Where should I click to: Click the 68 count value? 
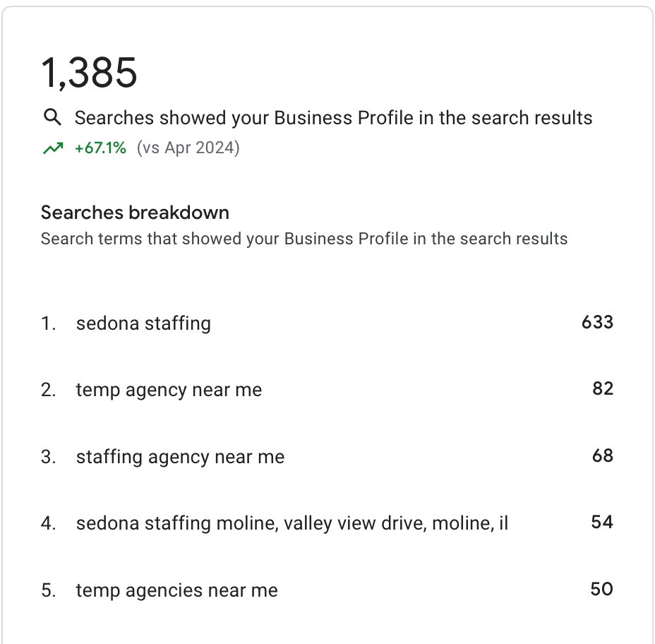(603, 455)
